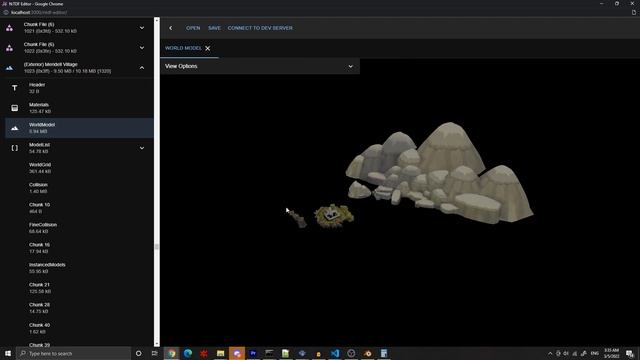Screen dimensions: 640x360
Task: Click the Header T icon
Action: 15,88
